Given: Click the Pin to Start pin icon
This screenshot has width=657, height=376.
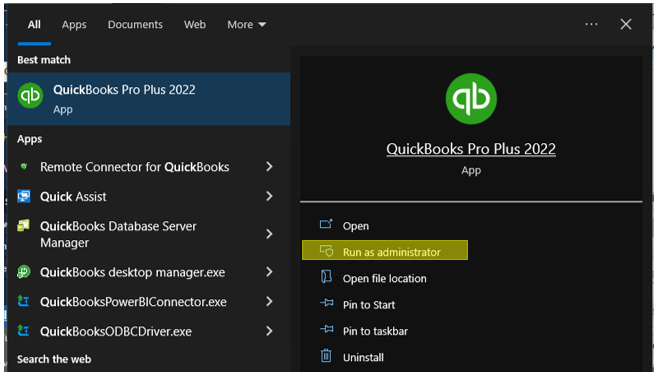Looking at the screenshot, I should click(327, 303).
